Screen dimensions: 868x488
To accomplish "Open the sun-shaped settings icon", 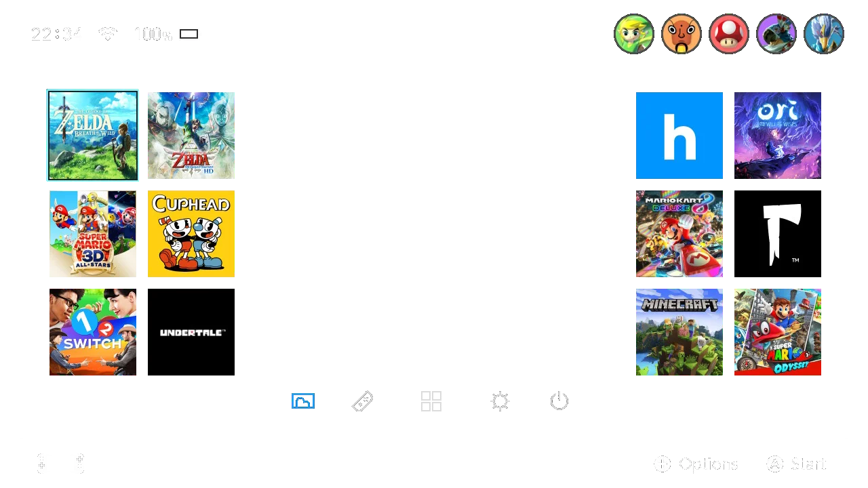I will point(500,401).
